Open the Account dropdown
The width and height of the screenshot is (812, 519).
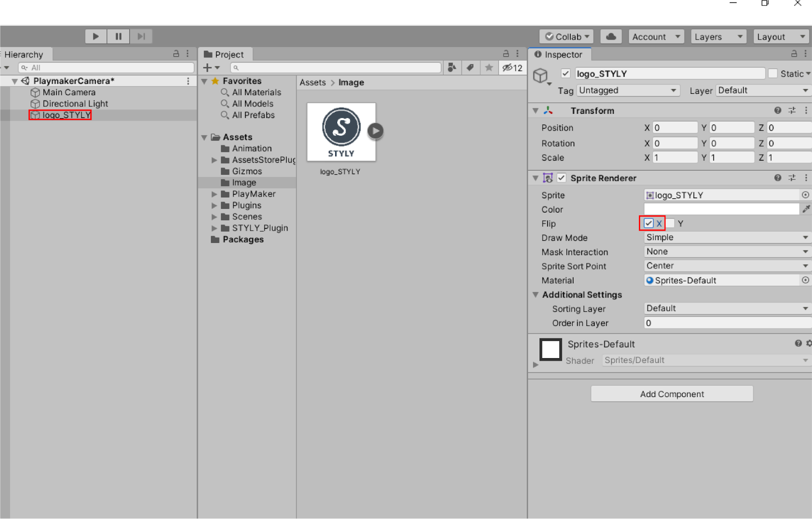coord(656,37)
